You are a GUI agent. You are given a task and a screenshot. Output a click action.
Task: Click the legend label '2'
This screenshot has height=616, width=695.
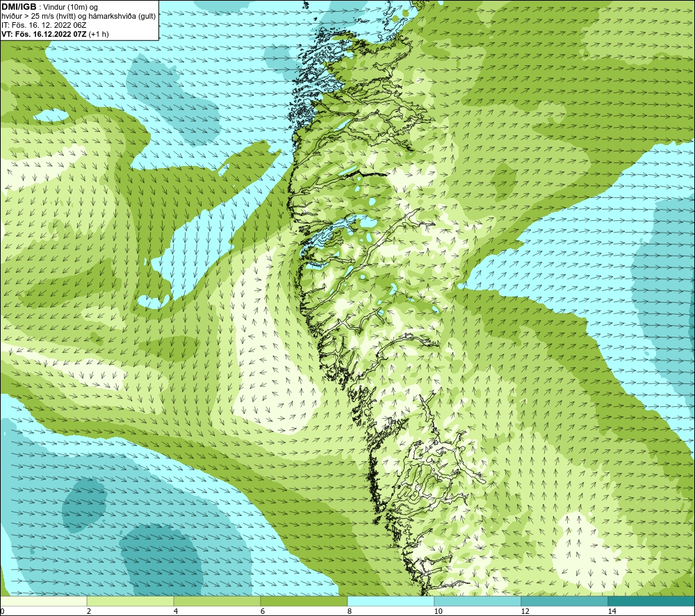[x=89, y=611]
